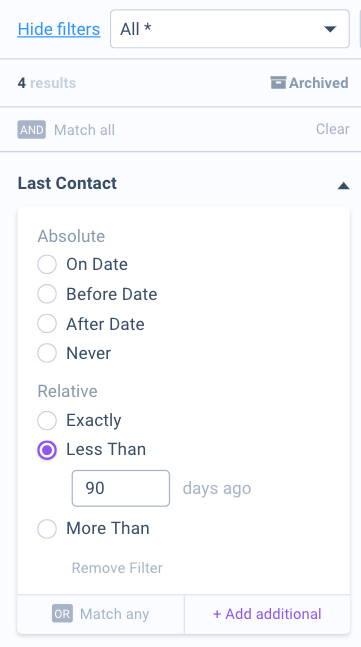Click Remove Filter
The height and width of the screenshot is (647, 361).
click(117, 568)
